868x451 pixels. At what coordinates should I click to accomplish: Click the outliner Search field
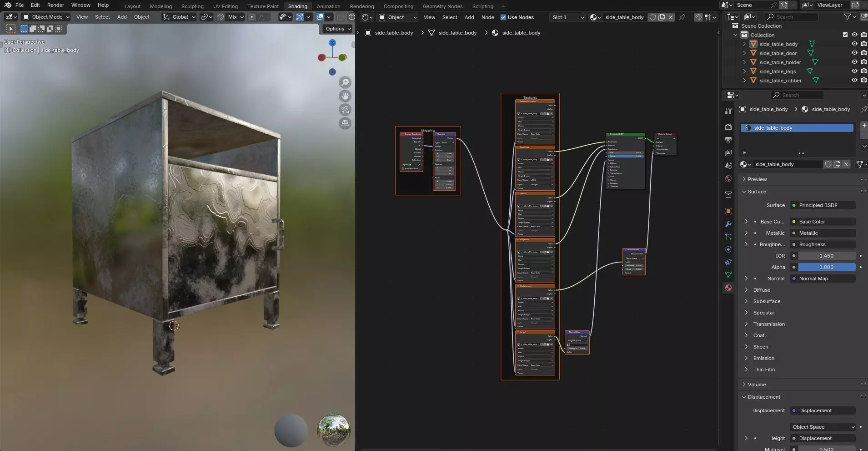pyautogui.click(x=791, y=17)
